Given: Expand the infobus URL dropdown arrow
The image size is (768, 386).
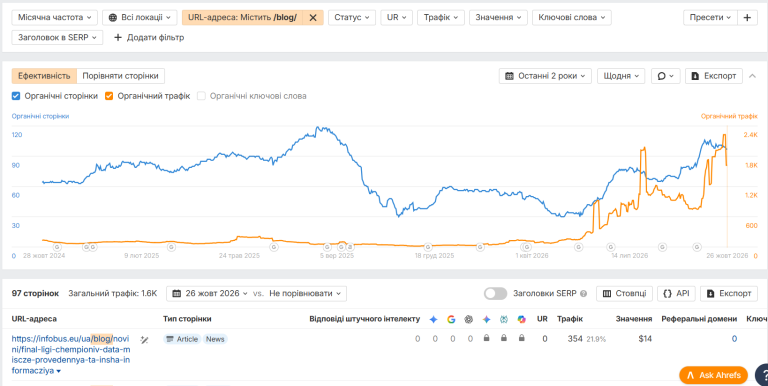Looking at the screenshot, I should pos(59,371).
